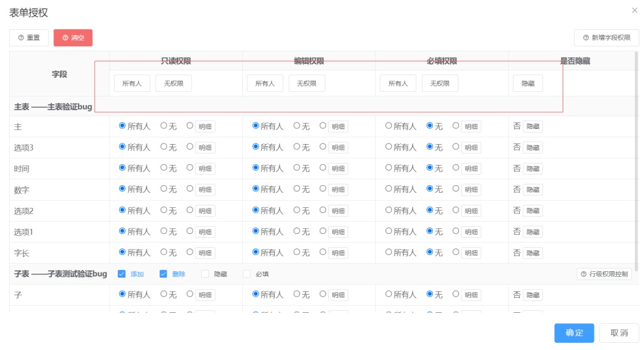Enable the 隐藏 checkbox in 子表 row
The width and height of the screenshot is (644, 350).
205,274
